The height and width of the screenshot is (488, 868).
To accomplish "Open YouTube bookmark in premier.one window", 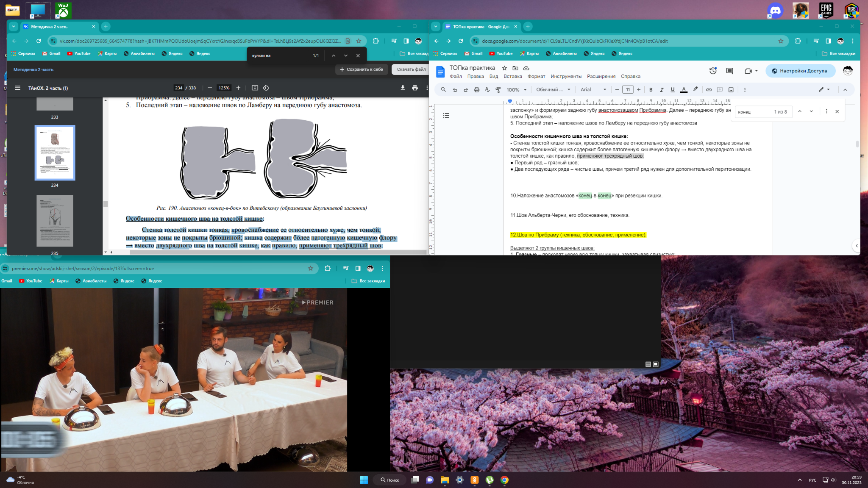I will coord(31,281).
